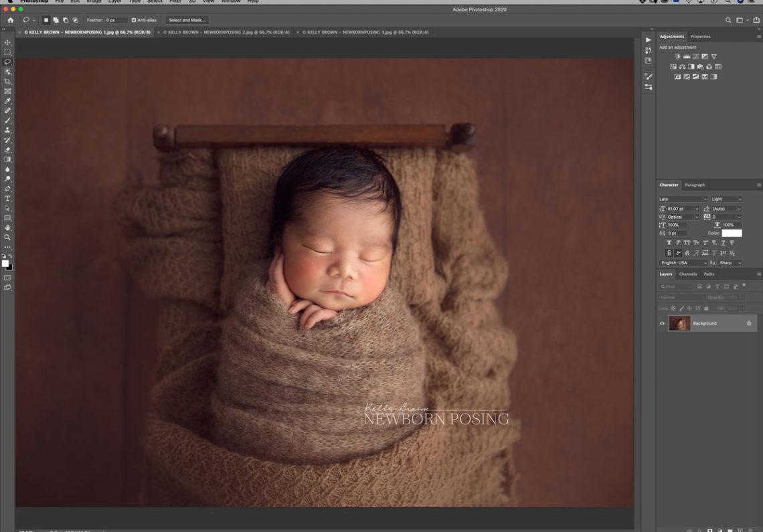Viewport: 763px width, 532px height.
Task: Select the Crop tool
Action: [8, 82]
